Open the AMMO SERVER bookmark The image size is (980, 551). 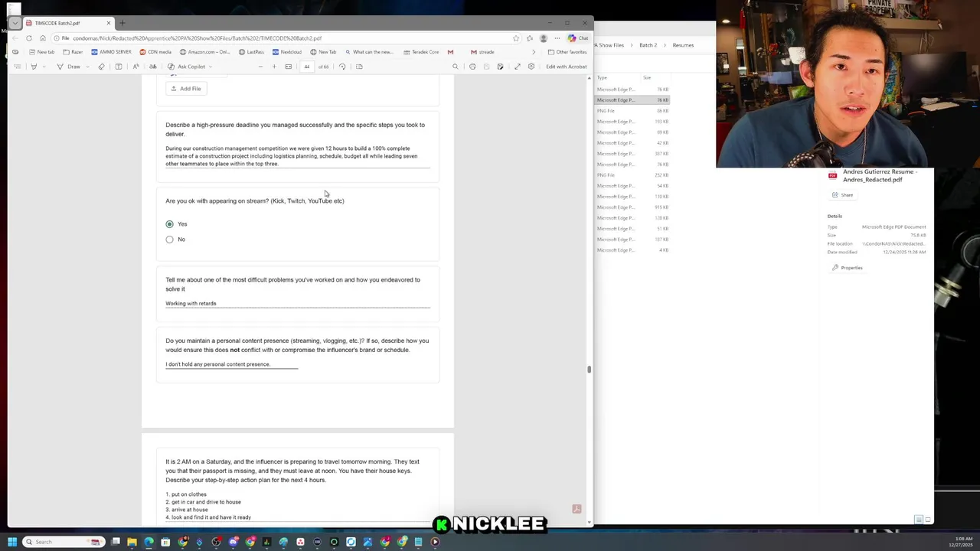[x=111, y=52]
